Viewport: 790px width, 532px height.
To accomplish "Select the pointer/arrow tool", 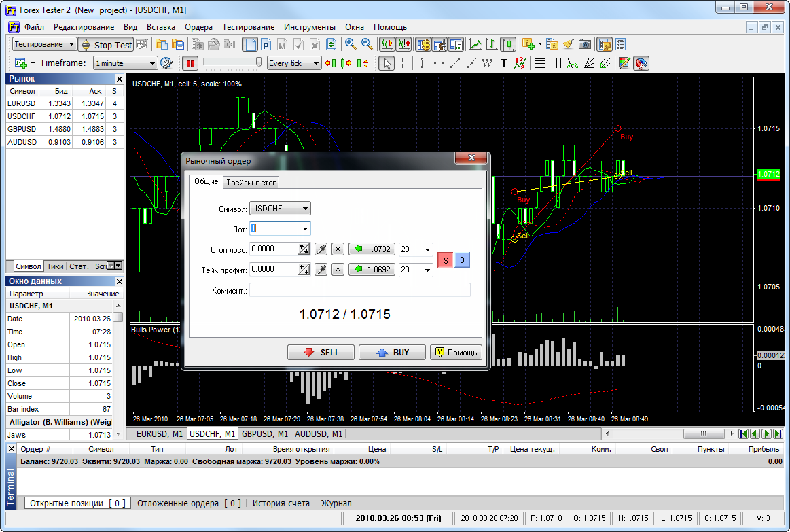I will point(387,63).
